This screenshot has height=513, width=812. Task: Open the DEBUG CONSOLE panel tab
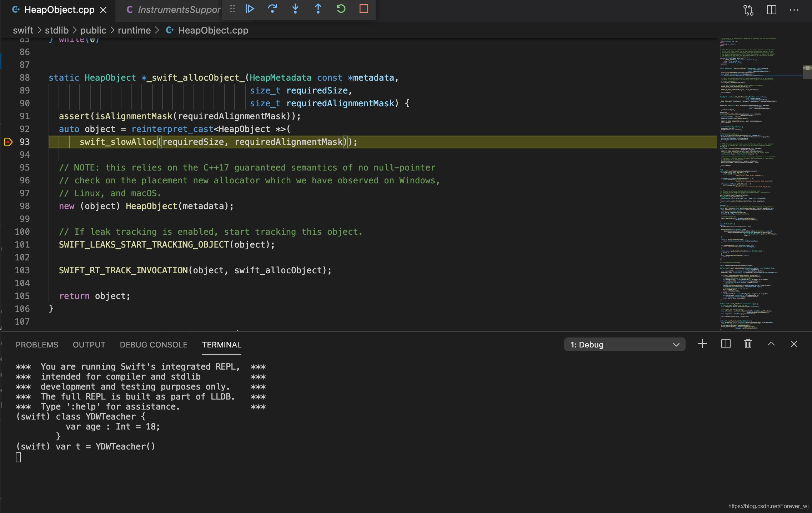coord(154,345)
